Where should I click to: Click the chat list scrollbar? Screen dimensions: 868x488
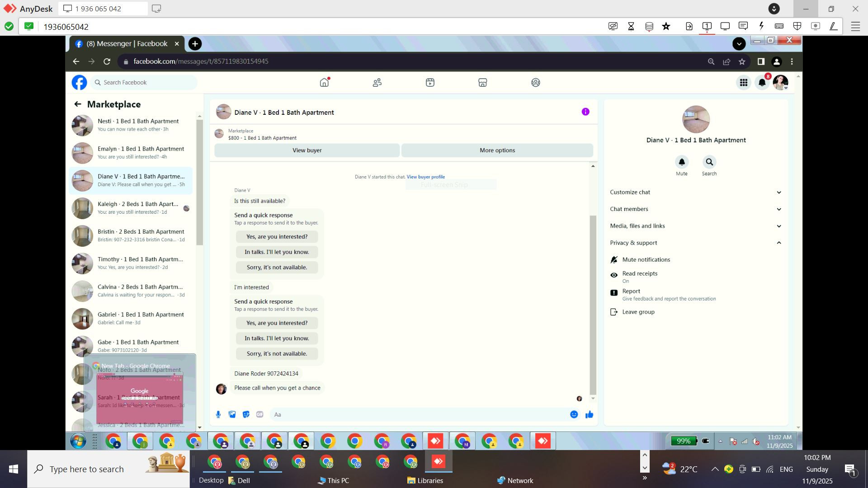(x=199, y=183)
